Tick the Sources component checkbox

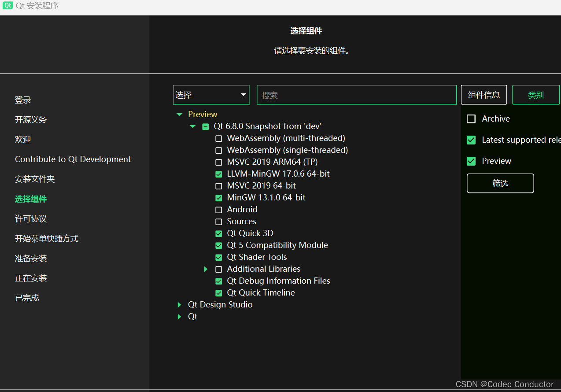[218, 222]
